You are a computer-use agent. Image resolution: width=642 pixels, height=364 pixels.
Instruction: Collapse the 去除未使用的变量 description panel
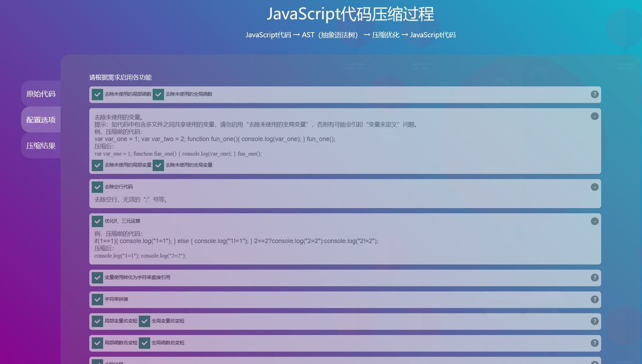pos(593,115)
